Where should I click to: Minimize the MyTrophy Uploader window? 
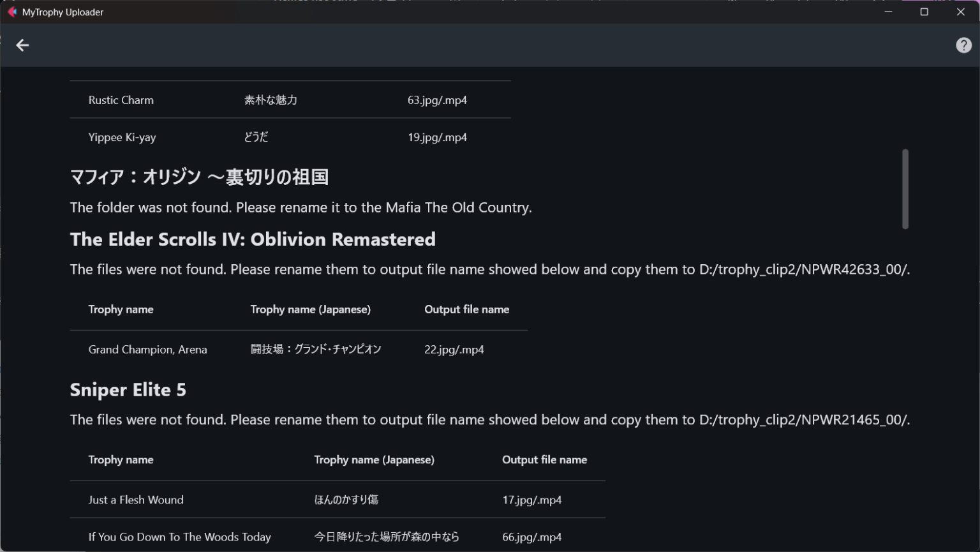point(888,12)
